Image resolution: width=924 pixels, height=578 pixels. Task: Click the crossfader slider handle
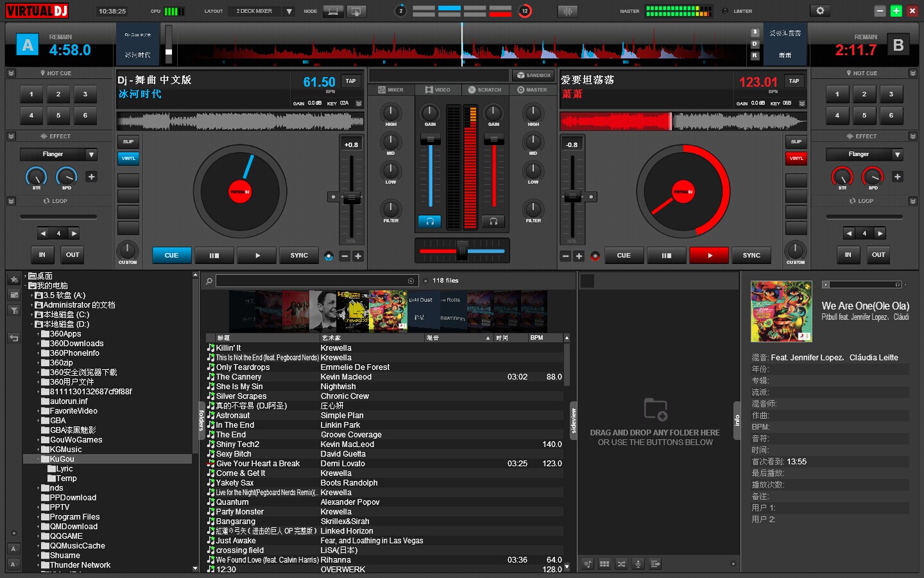[462, 250]
